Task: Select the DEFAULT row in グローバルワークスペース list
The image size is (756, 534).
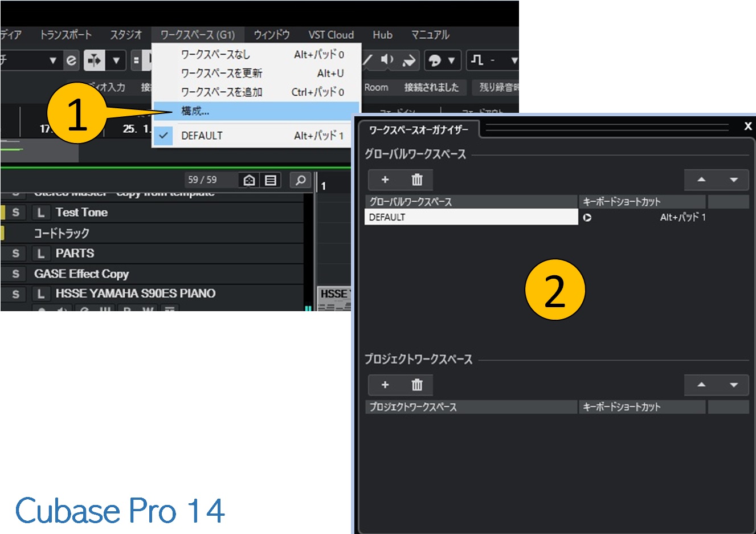Action: point(471,217)
